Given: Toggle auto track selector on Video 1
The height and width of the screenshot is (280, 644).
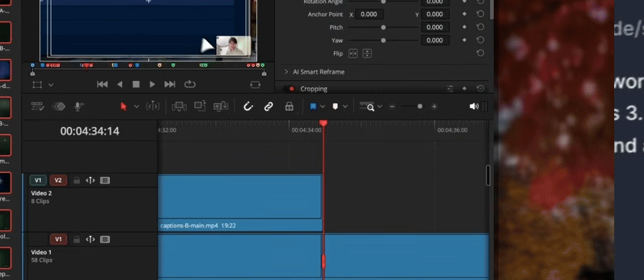Looking at the screenshot, I should (x=91, y=239).
